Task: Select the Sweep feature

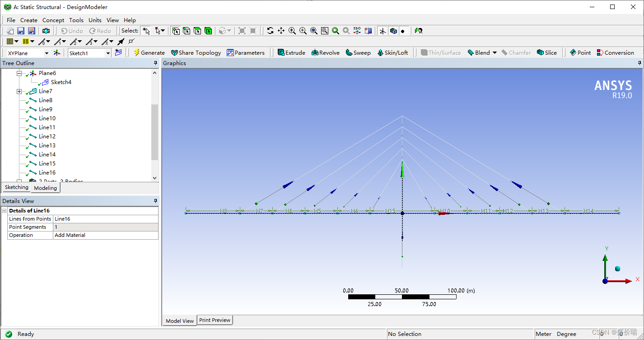Action: click(358, 53)
